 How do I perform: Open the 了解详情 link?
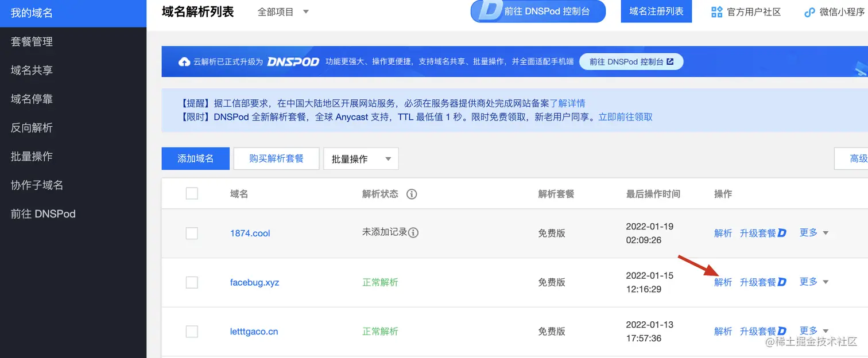pyautogui.click(x=567, y=103)
